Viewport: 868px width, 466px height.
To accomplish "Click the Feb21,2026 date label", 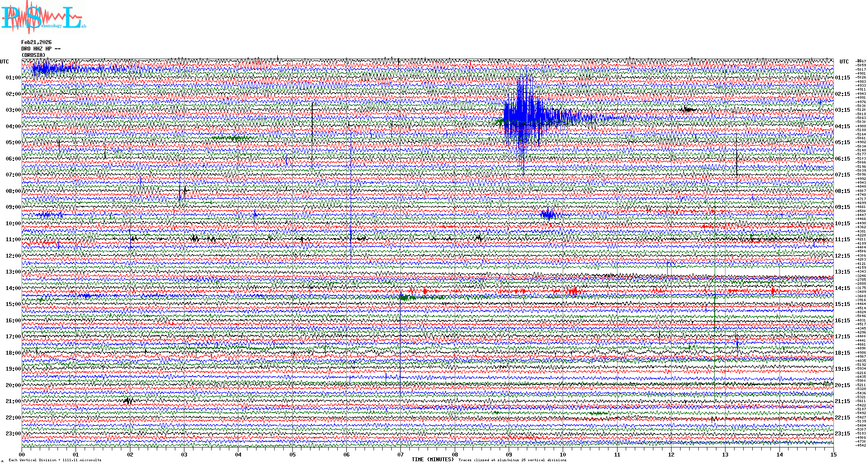I will pyautogui.click(x=36, y=42).
